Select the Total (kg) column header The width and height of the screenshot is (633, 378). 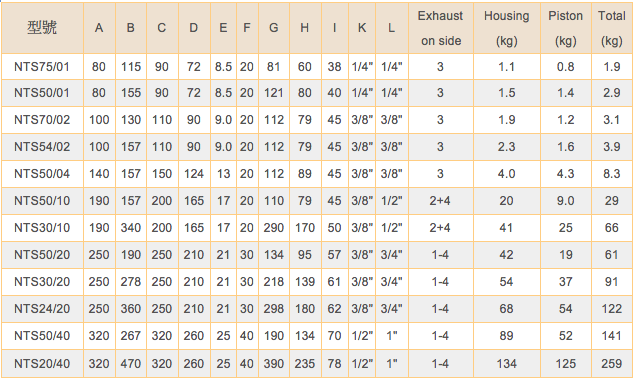pos(612,28)
